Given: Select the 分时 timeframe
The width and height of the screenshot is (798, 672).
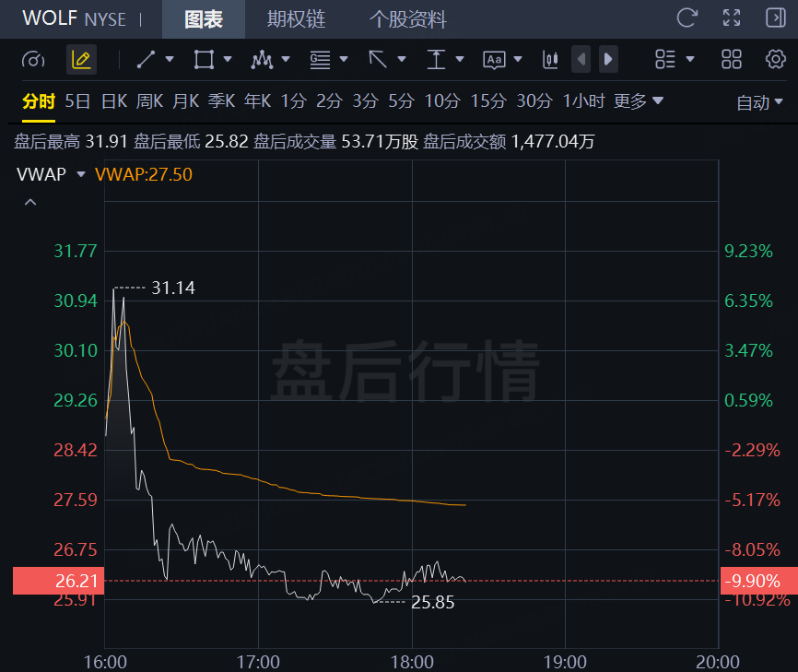Looking at the screenshot, I should (39, 100).
